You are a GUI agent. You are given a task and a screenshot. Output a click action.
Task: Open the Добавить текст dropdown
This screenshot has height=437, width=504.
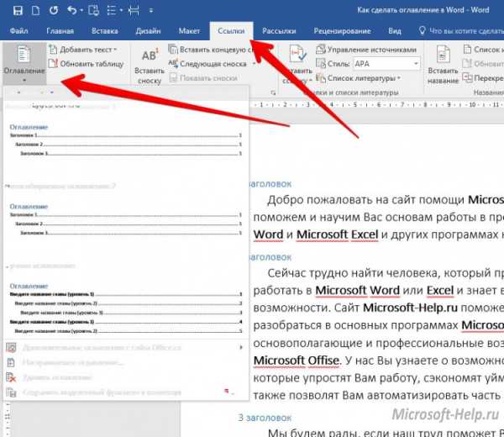point(88,50)
